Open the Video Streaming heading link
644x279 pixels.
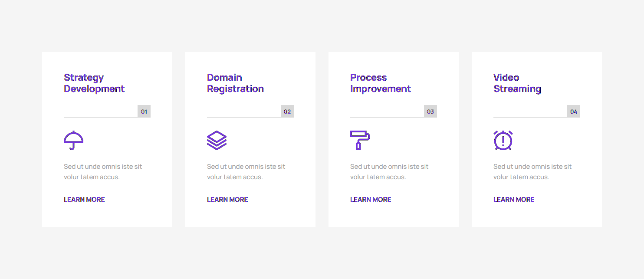(x=517, y=83)
